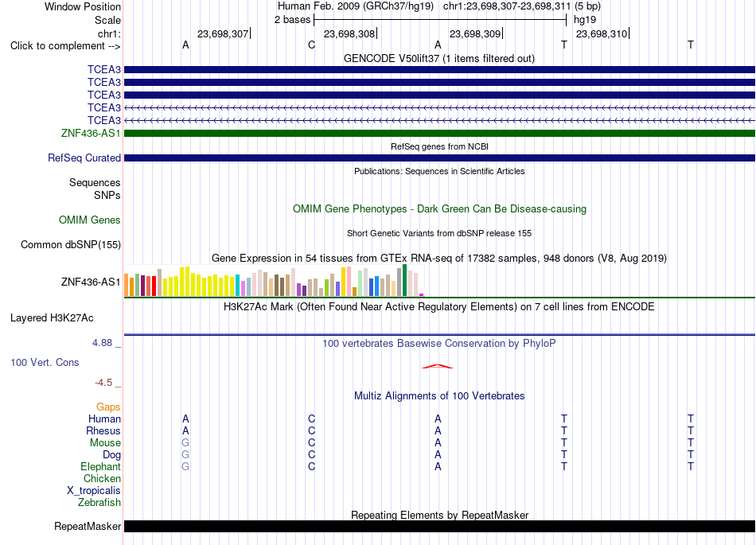Screen dimensions: 756x545
Task: Click the 'Scale' label
Action: (107, 20)
